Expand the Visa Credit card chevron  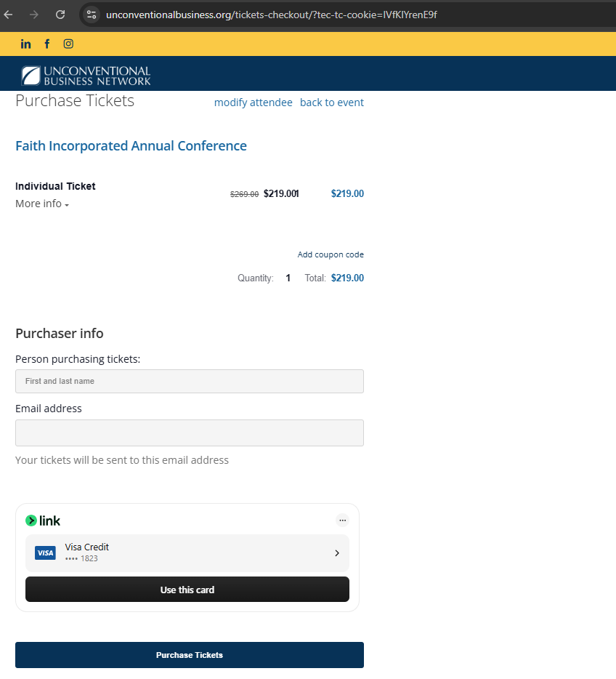[x=337, y=553]
